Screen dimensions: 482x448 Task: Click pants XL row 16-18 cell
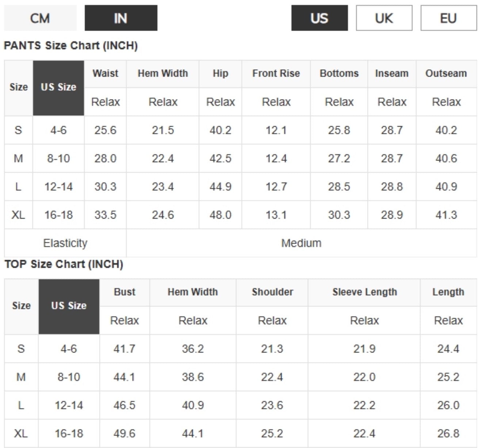coord(58,215)
